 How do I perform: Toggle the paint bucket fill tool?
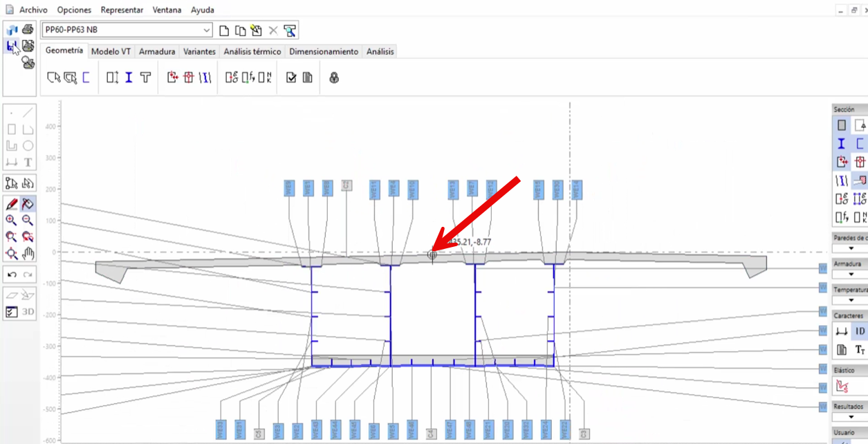(x=28, y=204)
